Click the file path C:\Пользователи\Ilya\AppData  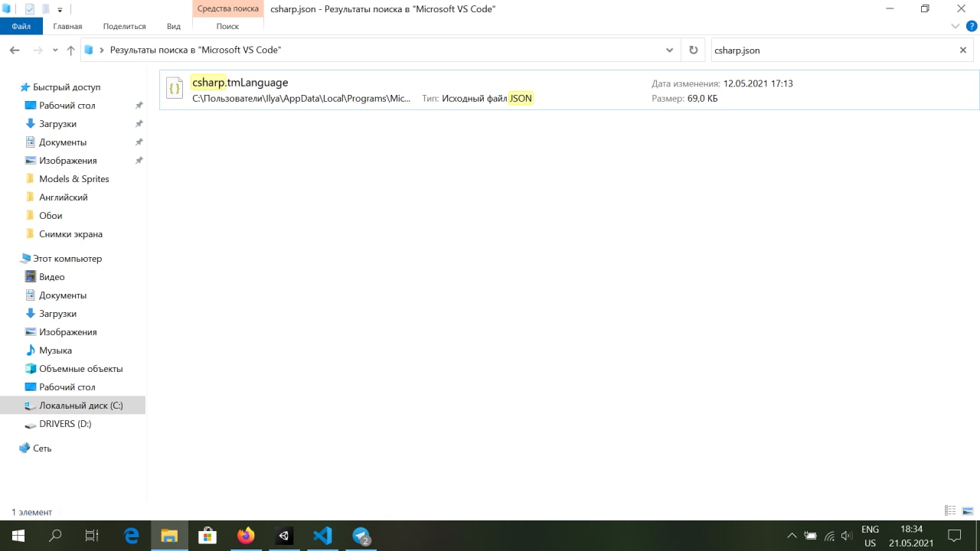tap(301, 99)
